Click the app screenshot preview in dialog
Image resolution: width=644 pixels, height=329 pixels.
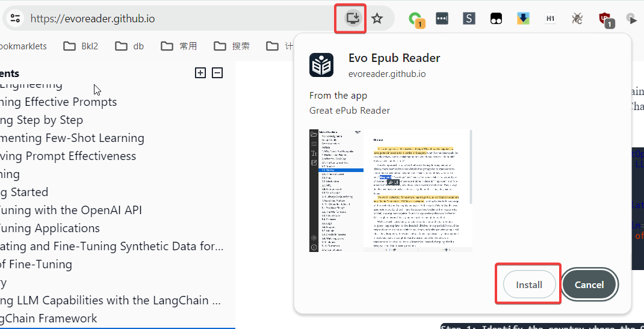click(391, 190)
